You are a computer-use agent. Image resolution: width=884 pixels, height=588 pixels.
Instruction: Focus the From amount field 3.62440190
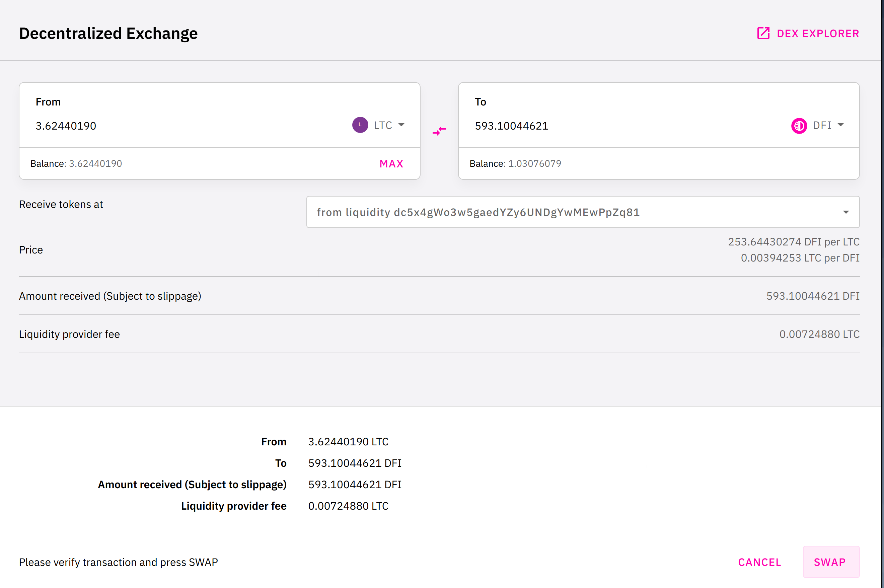[66, 126]
